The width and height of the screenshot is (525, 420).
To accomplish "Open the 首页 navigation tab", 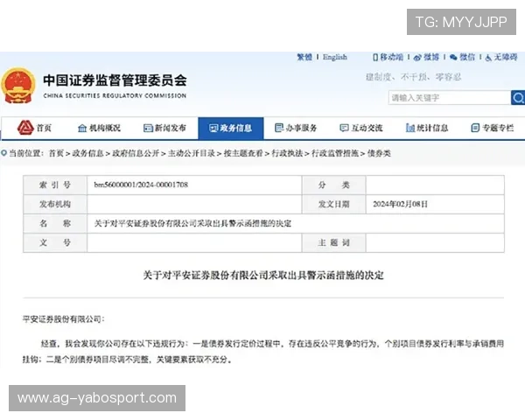I will click(34, 128).
